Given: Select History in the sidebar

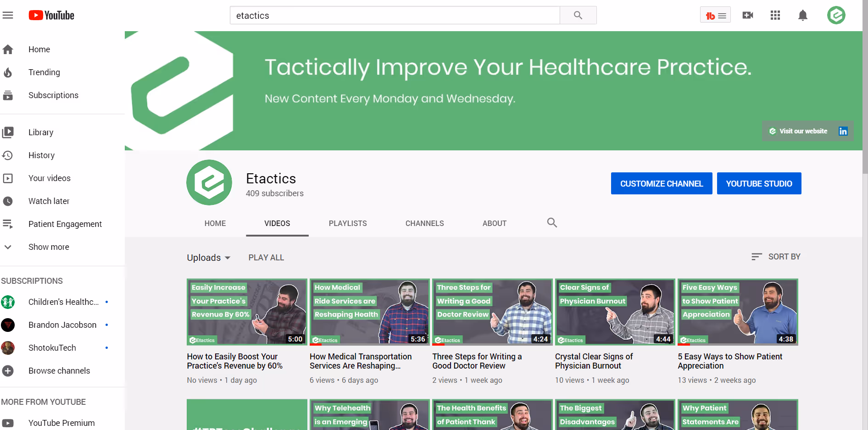Looking at the screenshot, I should coord(41,155).
